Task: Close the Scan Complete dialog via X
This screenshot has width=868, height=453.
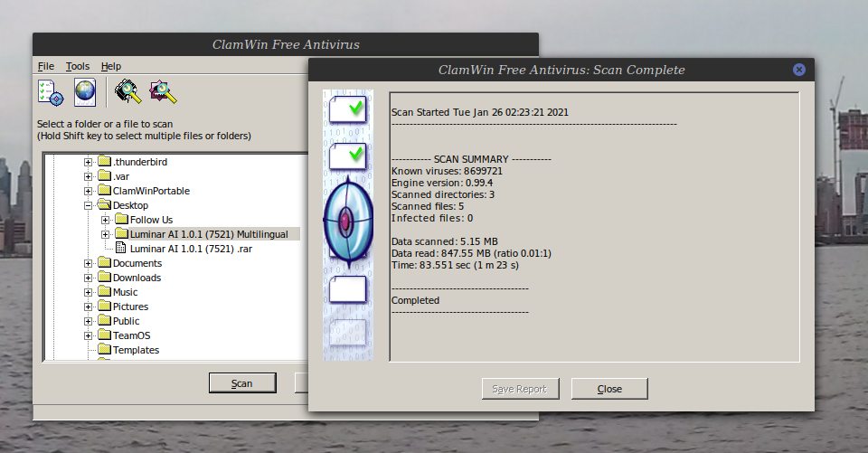Action: 798,70
